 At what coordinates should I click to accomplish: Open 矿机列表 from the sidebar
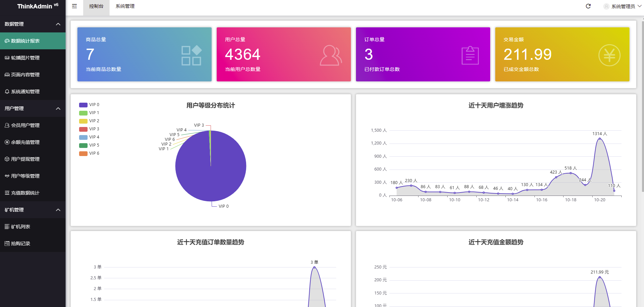tap(20, 227)
